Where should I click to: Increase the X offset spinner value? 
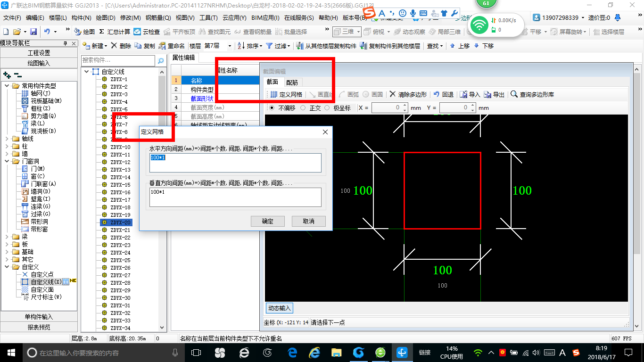pos(405,106)
